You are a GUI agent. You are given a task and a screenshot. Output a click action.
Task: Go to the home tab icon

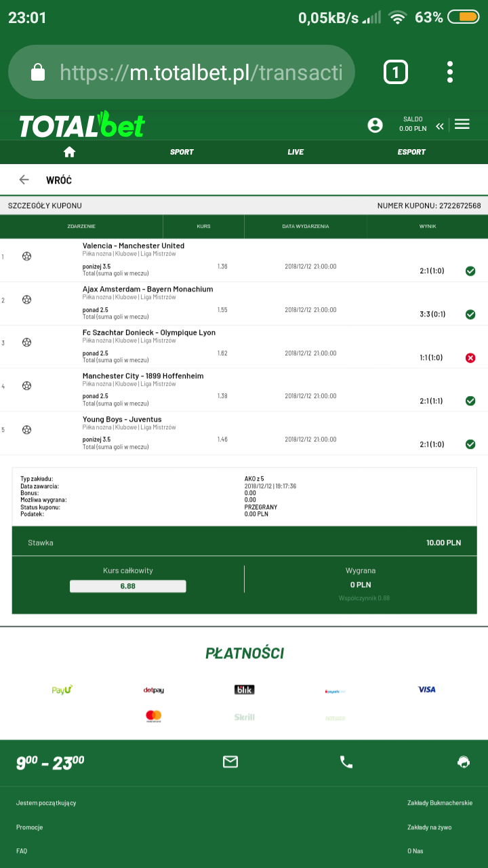(x=69, y=152)
